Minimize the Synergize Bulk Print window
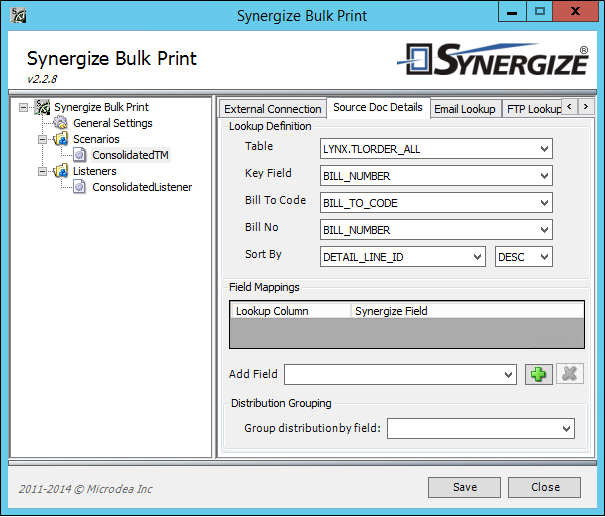The image size is (605, 517). 512,12
